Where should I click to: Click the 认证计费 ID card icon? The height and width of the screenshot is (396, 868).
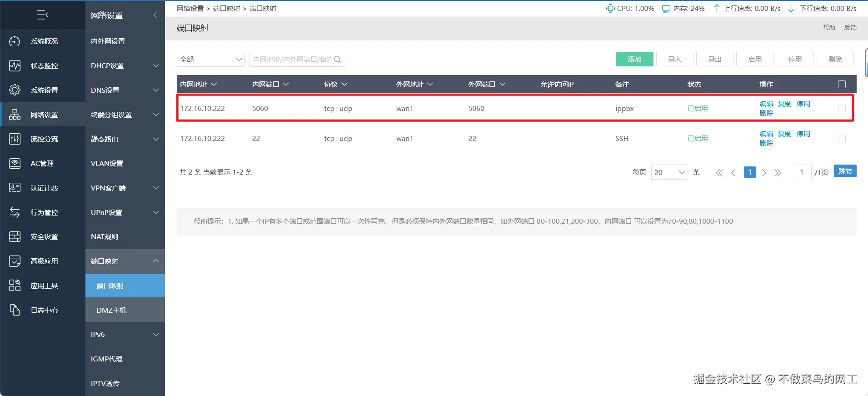click(15, 188)
